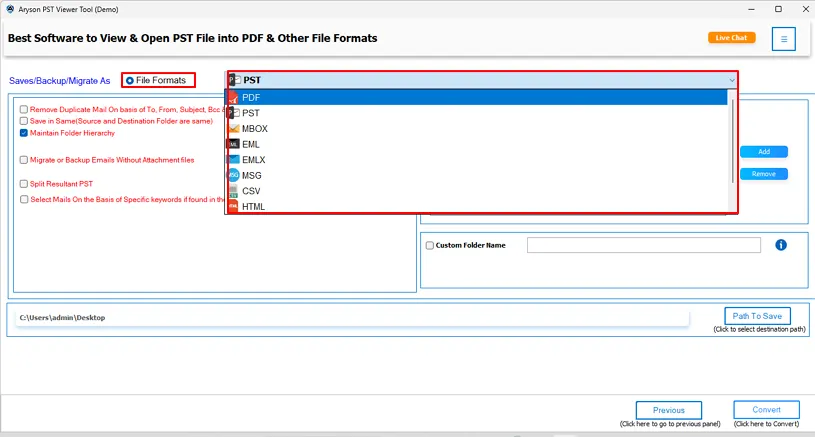The height and width of the screenshot is (437, 815).
Task: Choose MSG from the format list
Action: click(477, 175)
